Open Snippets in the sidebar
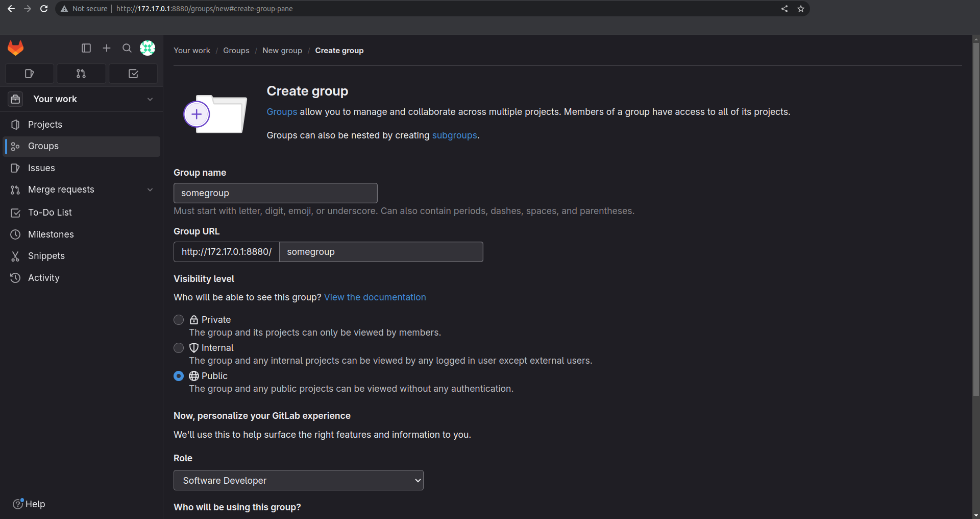 coord(46,256)
